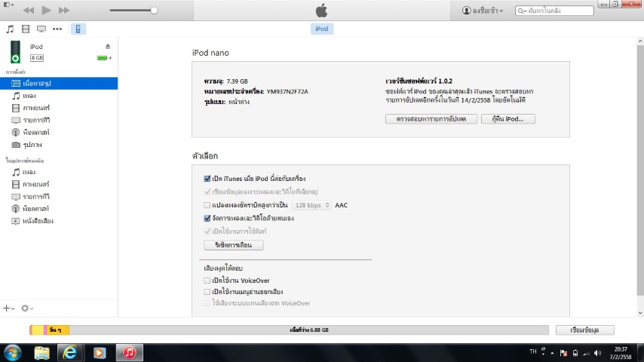Open the Movies library filmstrip icon
644x362 pixels.
pos(26,29)
